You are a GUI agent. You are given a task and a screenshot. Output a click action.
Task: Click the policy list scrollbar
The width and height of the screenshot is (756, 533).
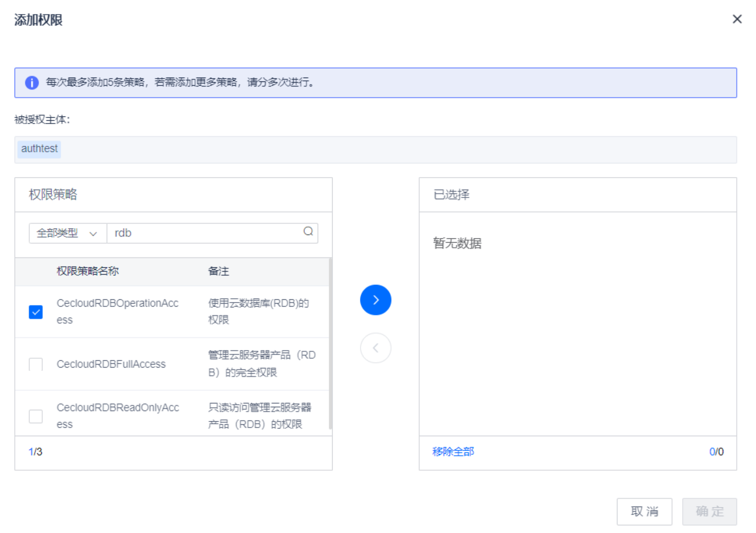coord(330,343)
